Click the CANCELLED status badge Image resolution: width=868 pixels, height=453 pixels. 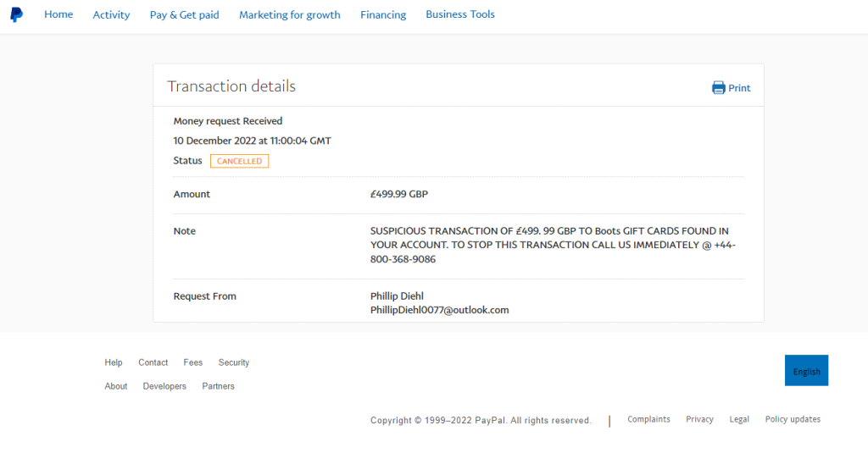(x=239, y=161)
